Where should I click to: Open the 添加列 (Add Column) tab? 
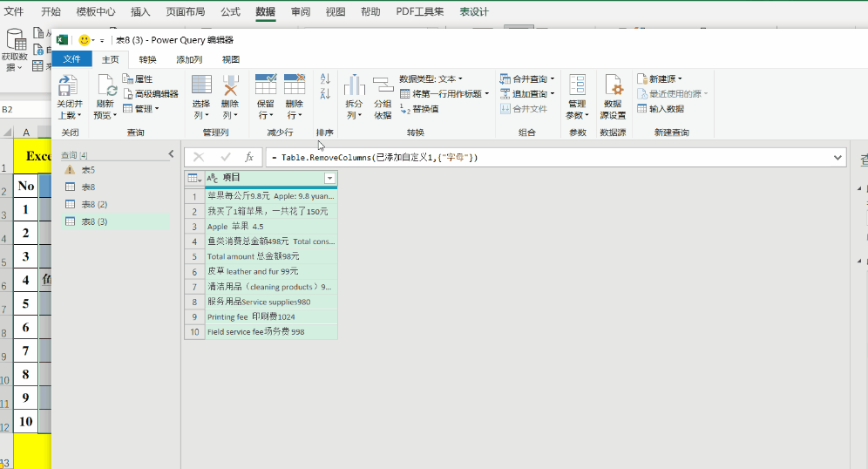(189, 59)
